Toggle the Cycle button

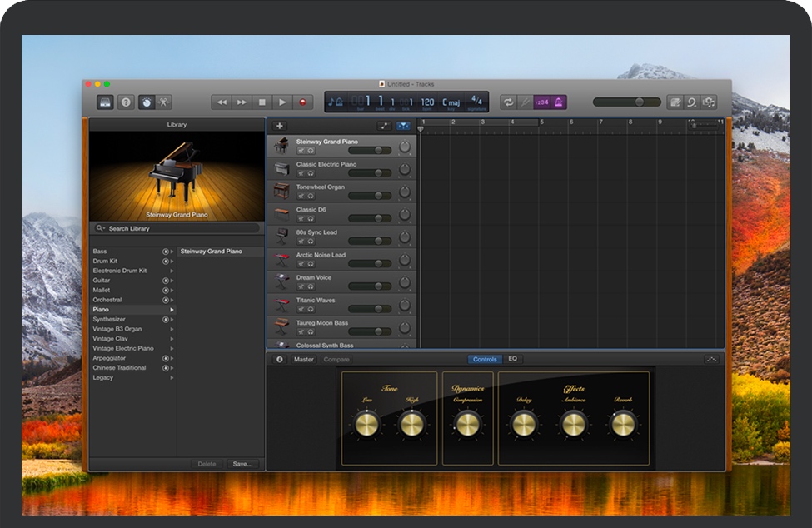[x=507, y=102]
